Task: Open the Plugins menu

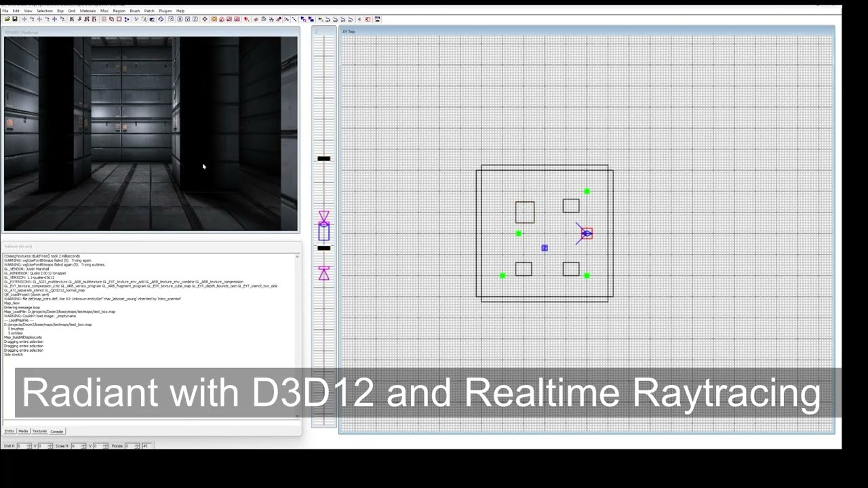Action: tap(165, 11)
